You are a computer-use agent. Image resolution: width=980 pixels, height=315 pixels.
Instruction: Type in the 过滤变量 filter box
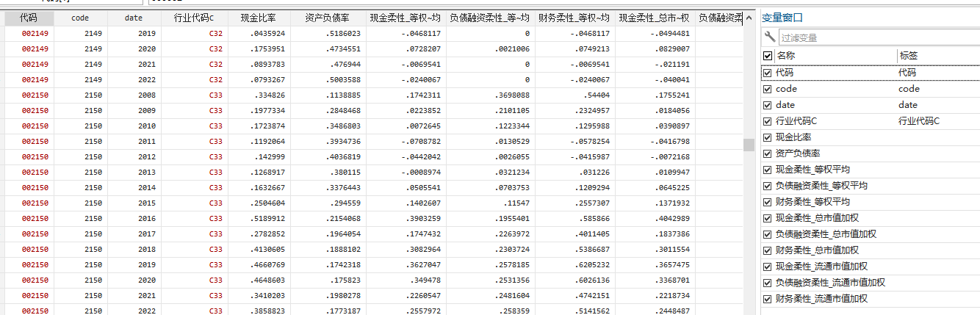[x=878, y=37]
